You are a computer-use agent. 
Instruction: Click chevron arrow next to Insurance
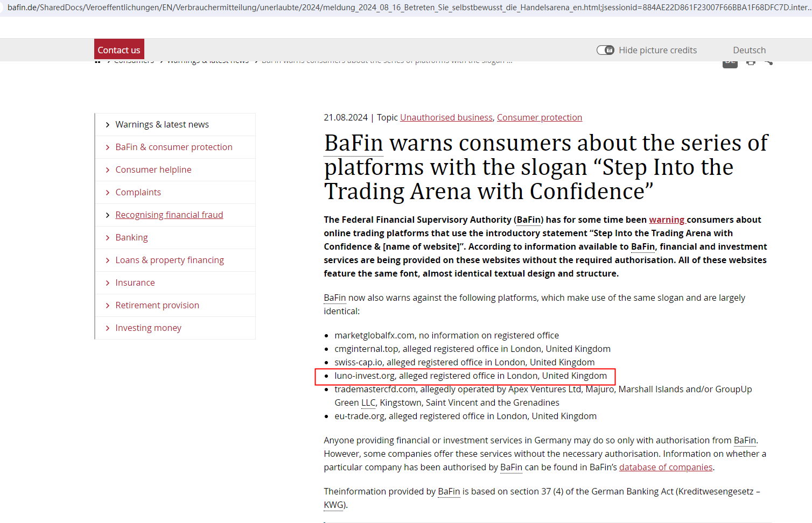click(x=108, y=283)
